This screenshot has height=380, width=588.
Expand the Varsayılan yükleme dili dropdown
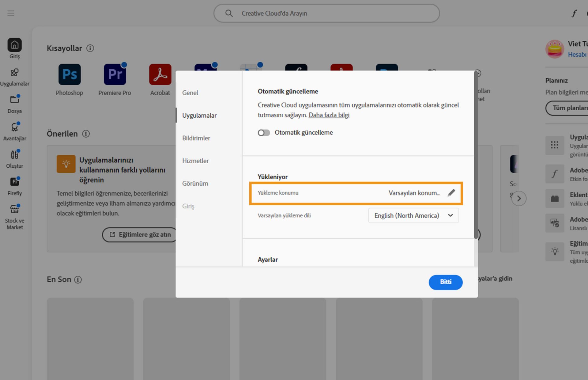point(413,215)
